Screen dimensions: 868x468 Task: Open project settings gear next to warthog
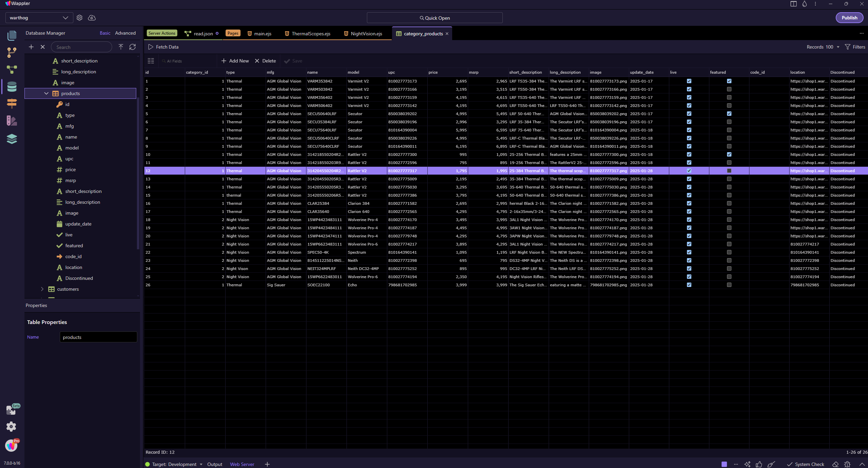79,18
